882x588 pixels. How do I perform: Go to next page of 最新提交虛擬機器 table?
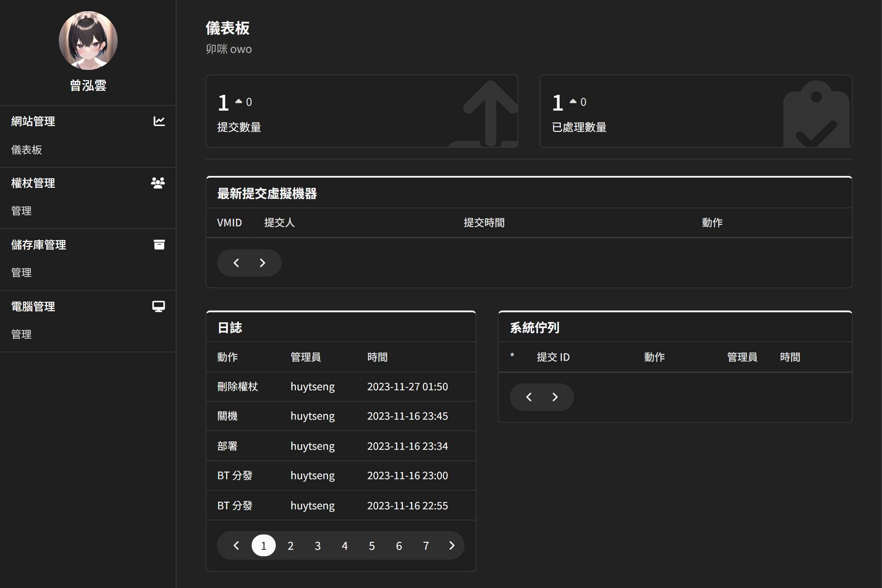point(262,263)
